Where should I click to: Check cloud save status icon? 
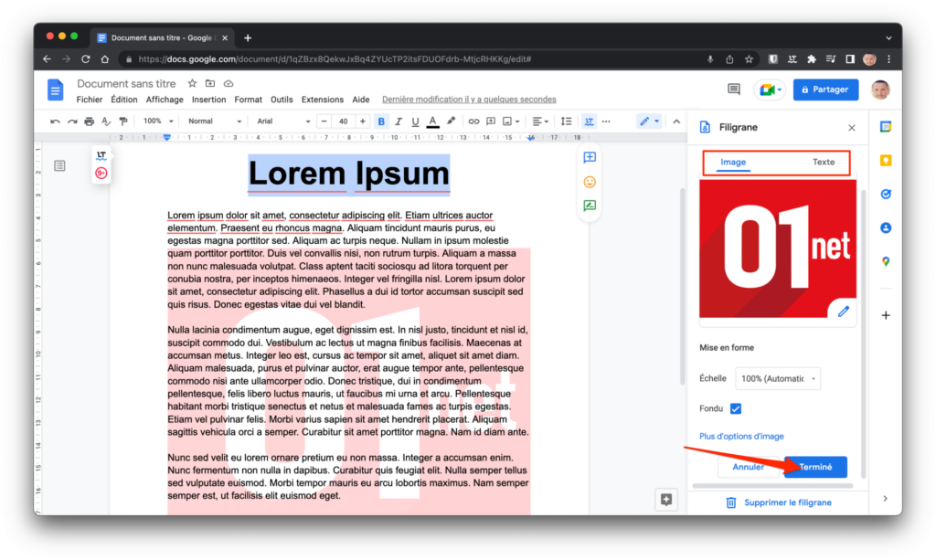[229, 83]
